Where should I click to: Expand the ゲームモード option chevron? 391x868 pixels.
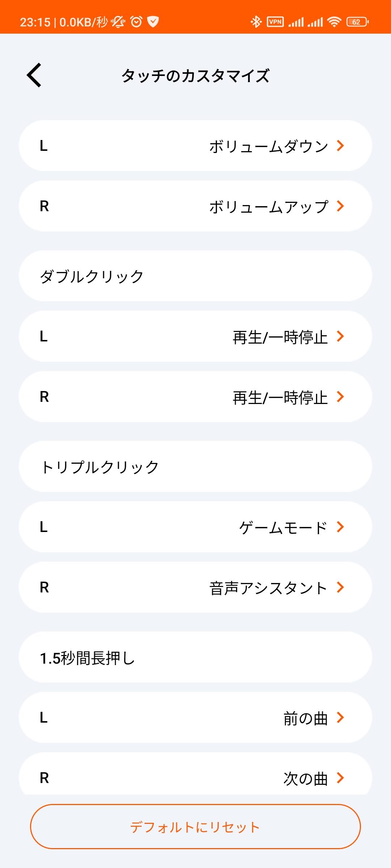pos(340,527)
